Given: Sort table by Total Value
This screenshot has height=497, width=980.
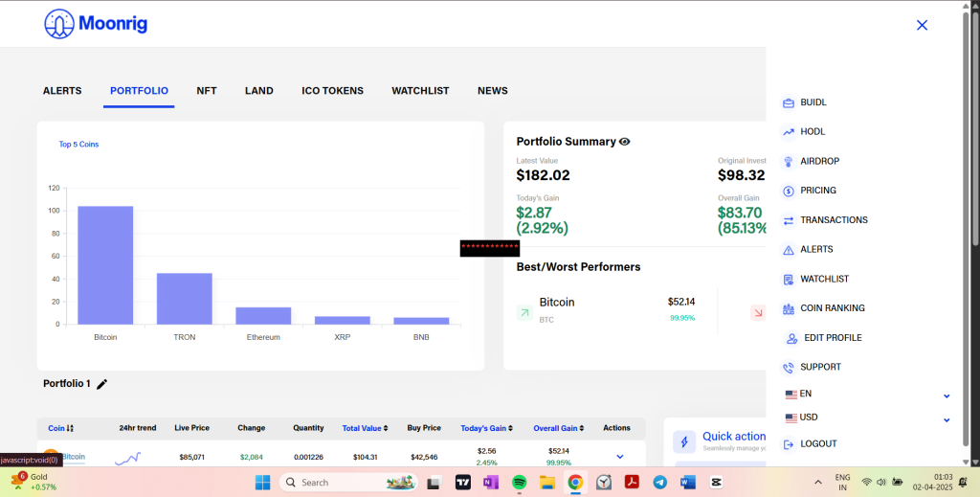Looking at the screenshot, I should (x=365, y=428).
